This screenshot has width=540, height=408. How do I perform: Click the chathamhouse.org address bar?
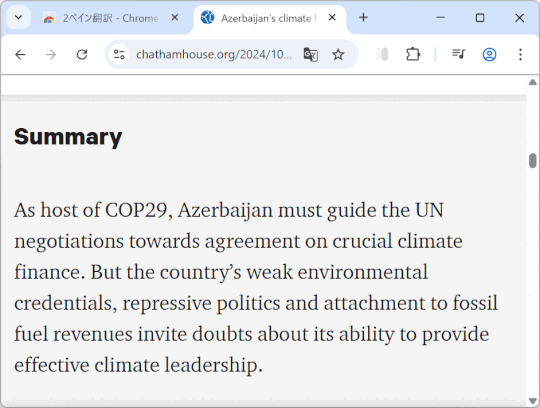pyautogui.click(x=214, y=54)
